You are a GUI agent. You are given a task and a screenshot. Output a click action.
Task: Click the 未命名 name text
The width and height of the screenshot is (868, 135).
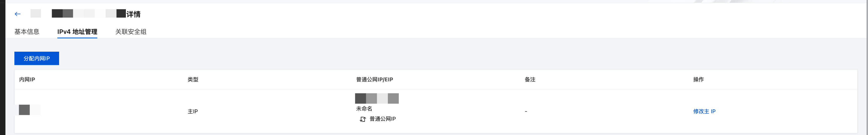pyautogui.click(x=364, y=109)
